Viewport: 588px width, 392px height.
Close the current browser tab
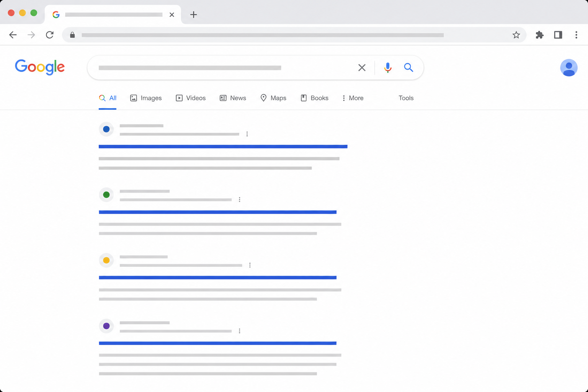point(172,15)
